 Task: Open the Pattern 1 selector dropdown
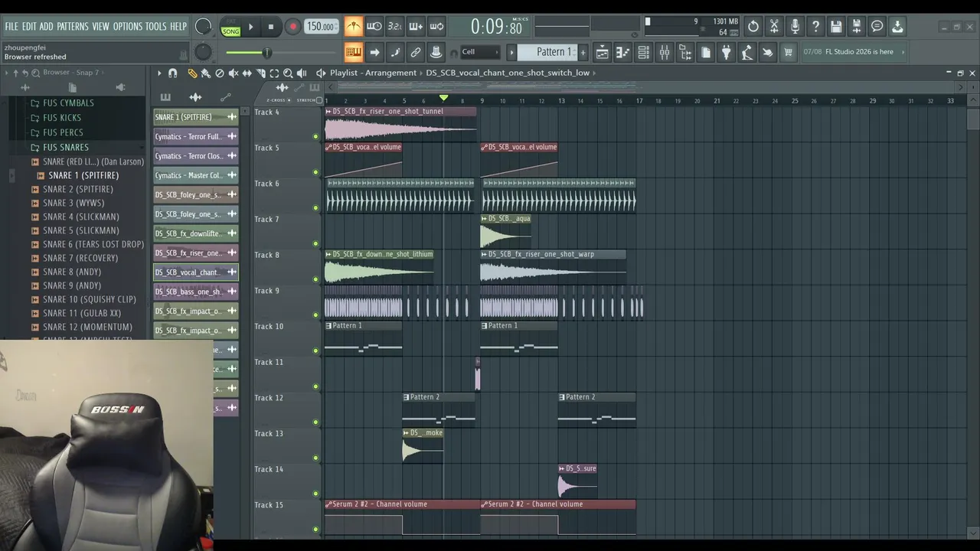point(547,52)
